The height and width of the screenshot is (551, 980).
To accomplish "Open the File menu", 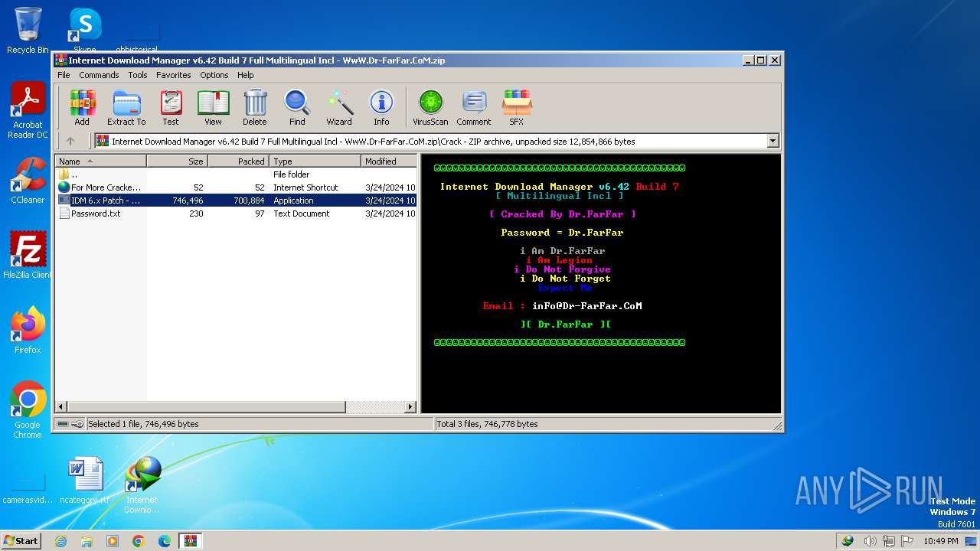I will click(64, 75).
